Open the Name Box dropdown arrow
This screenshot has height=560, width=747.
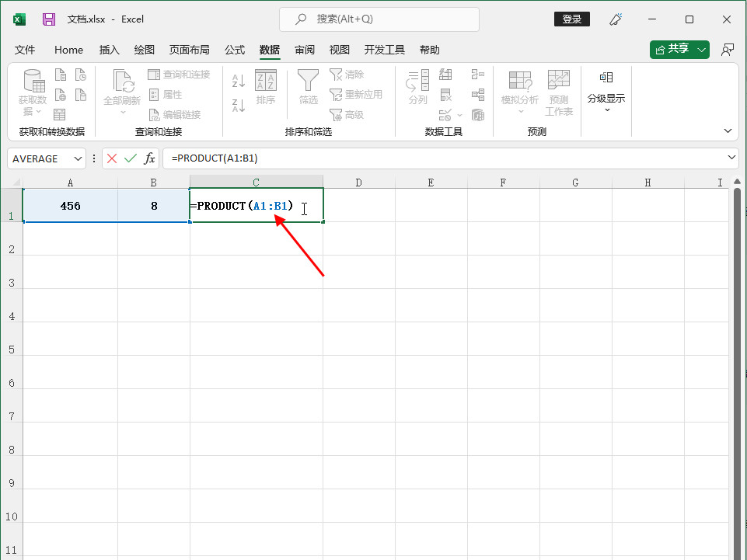[x=78, y=158]
